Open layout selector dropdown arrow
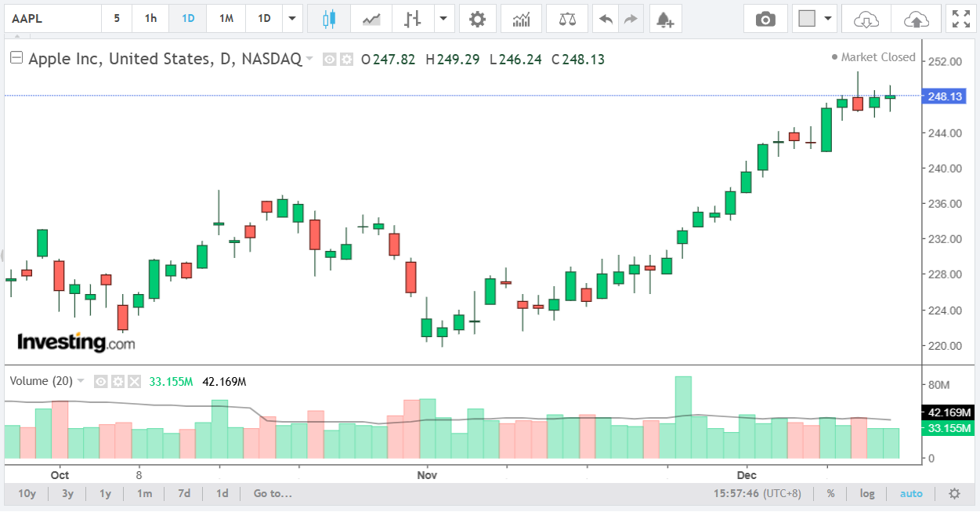The height and width of the screenshot is (512, 980). tap(828, 19)
